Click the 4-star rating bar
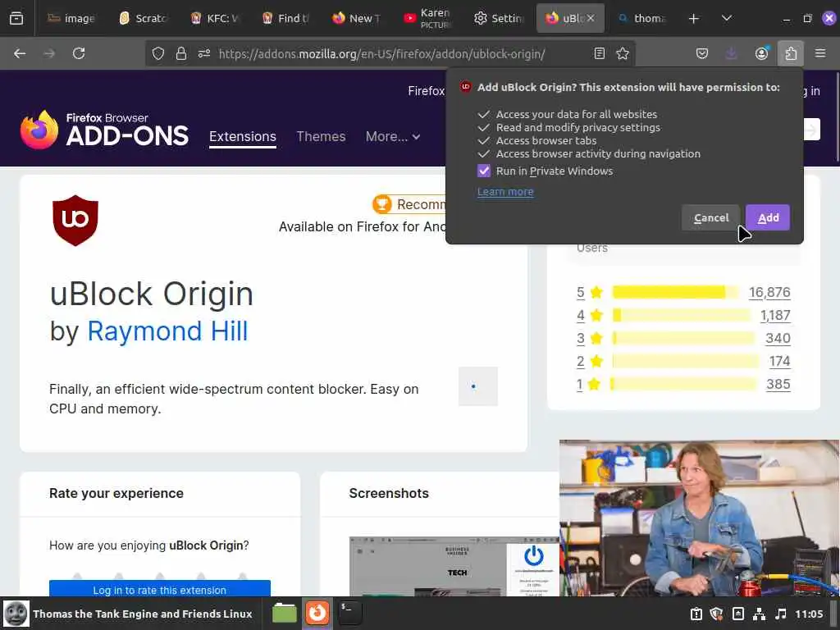Viewport: 840px width, 630px height. point(682,316)
